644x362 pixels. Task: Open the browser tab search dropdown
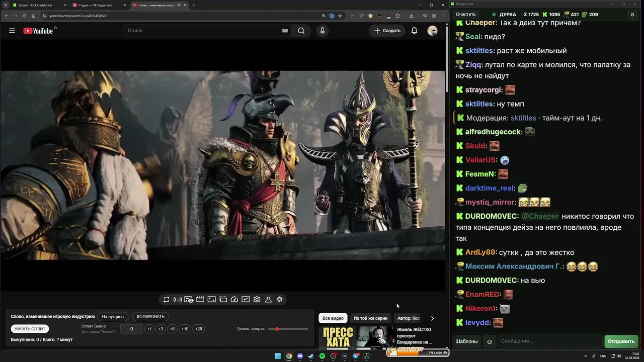pyautogui.click(x=6, y=5)
